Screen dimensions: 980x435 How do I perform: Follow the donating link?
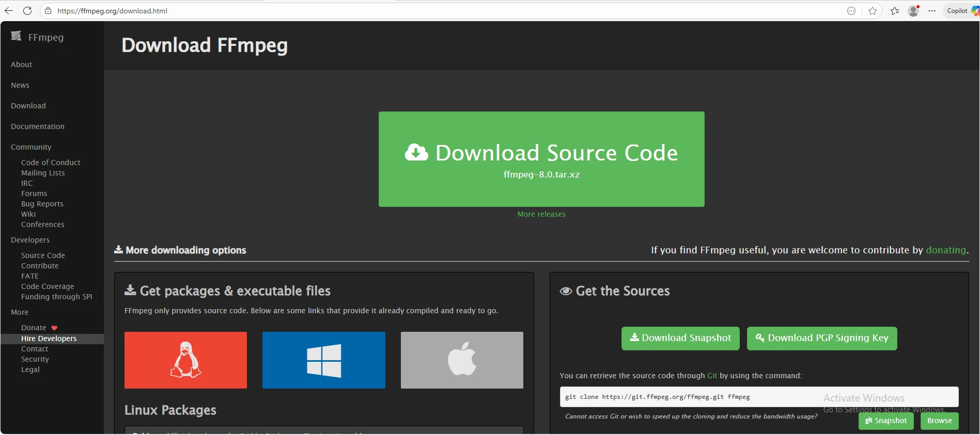click(945, 250)
